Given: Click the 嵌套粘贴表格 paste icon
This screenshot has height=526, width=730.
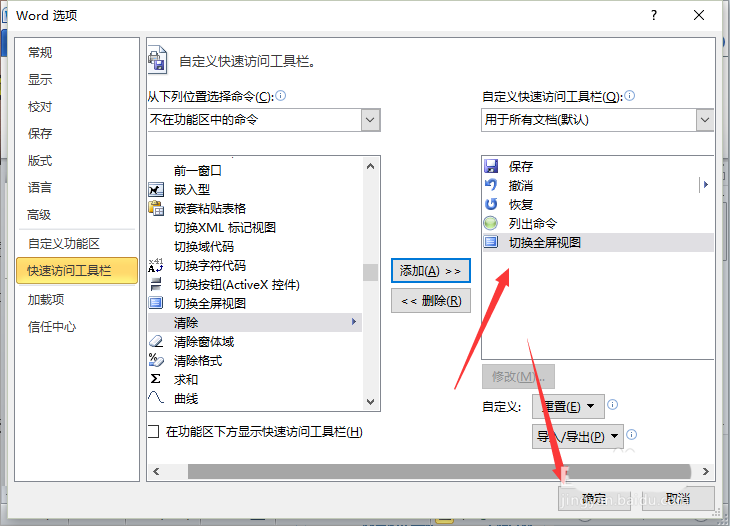Looking at the screenshot, I should 156,208.
